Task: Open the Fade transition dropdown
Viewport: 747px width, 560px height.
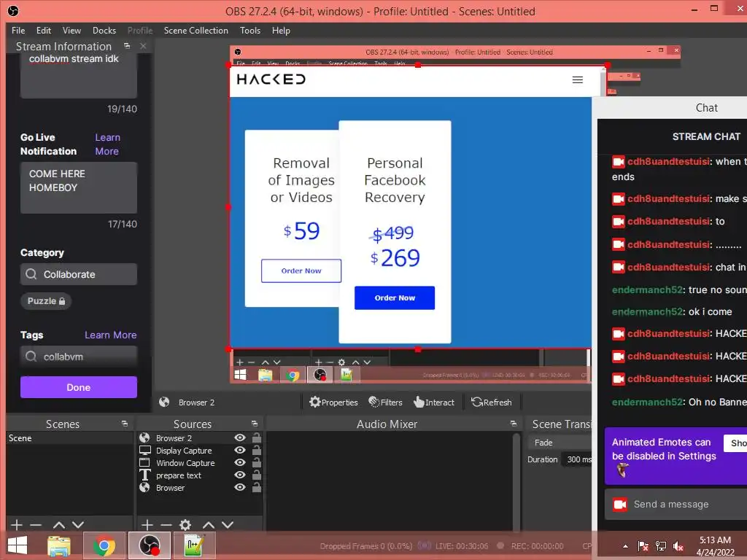Action: [560, 443]
